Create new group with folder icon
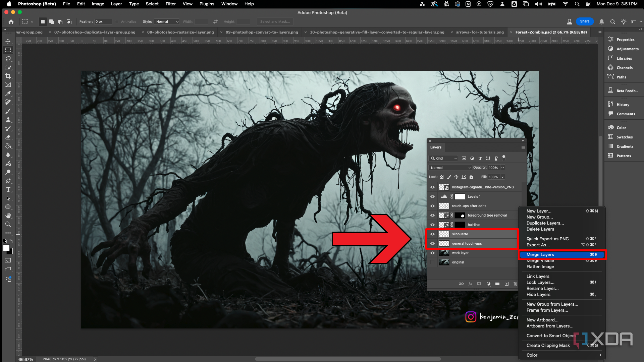The width and height of the screenshot is (644, 362). tap(497, 284)
